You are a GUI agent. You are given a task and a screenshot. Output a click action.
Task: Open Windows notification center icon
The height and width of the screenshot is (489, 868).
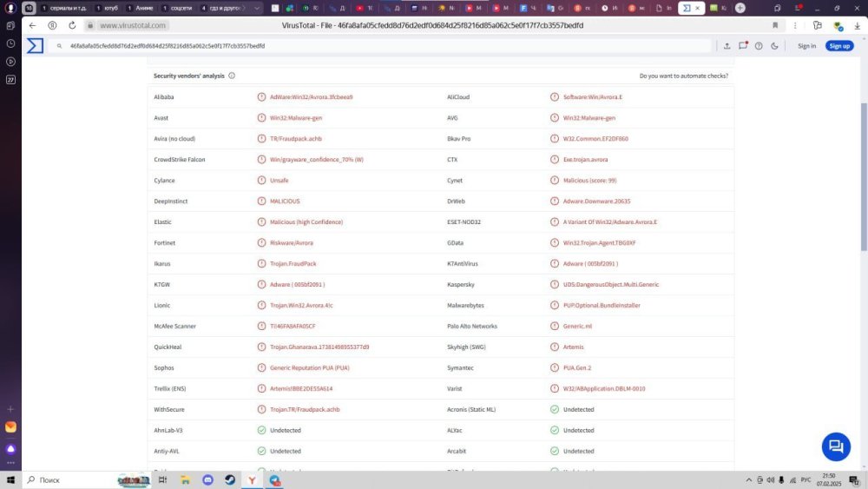coord(854,479)
